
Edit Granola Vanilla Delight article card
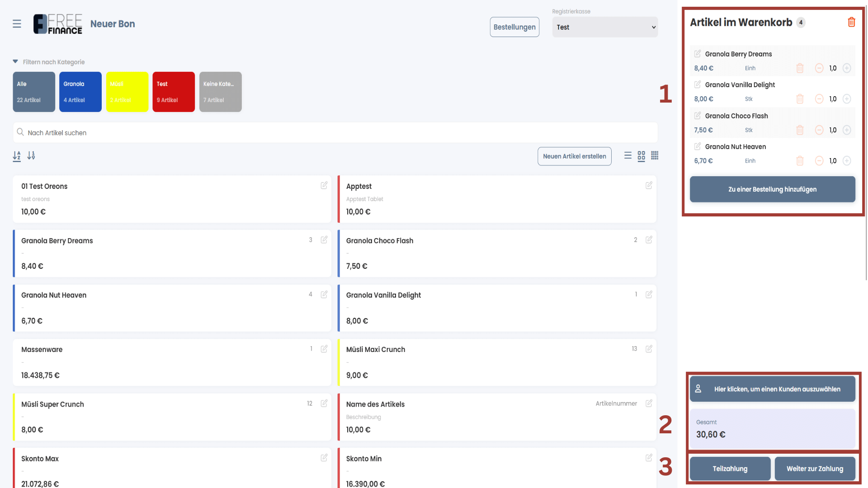point(649,294)
